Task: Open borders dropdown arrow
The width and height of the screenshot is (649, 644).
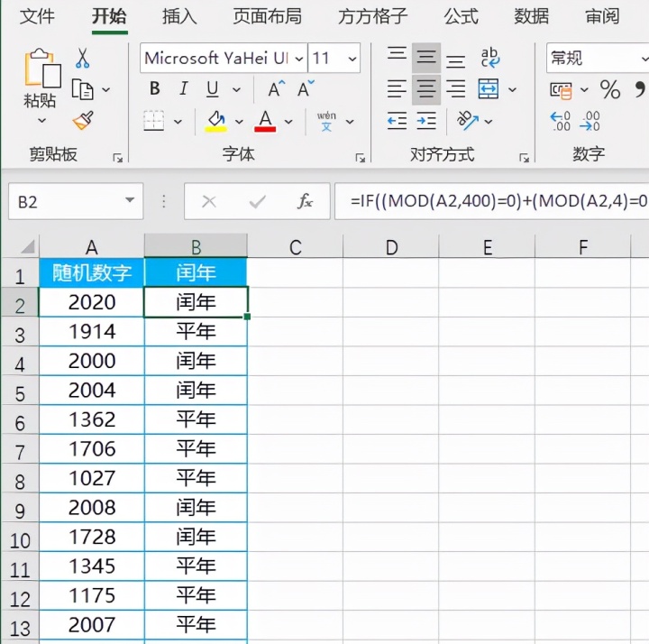Action: click(x=178, y=122)
